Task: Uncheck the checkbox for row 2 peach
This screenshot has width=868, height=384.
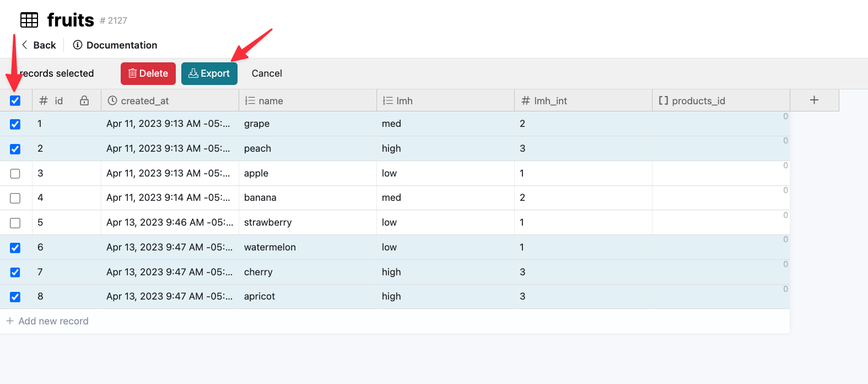Action: point(15,149)
